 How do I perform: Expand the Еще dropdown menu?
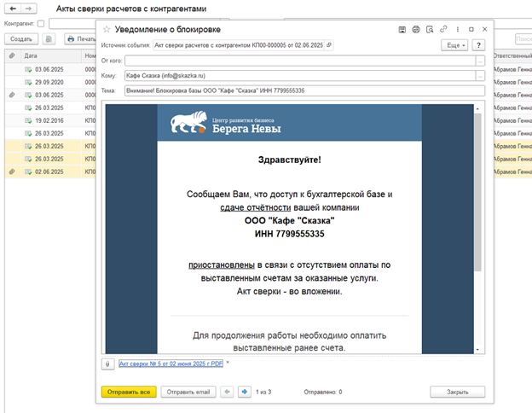point(454,45)
